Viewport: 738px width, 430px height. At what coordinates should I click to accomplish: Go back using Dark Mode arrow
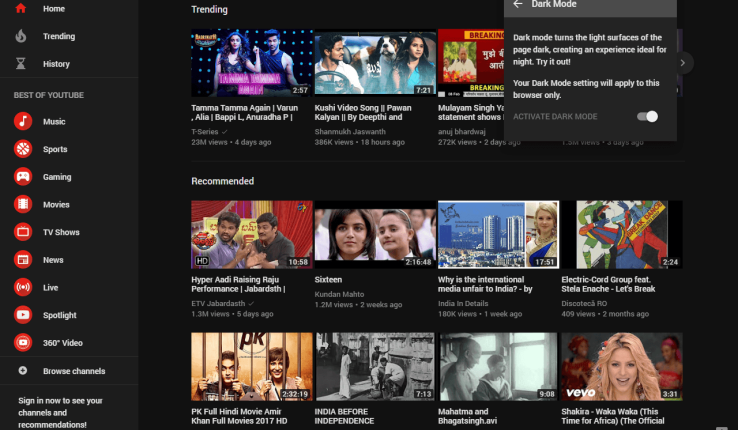pyautogui.click(x=518, y=4)
